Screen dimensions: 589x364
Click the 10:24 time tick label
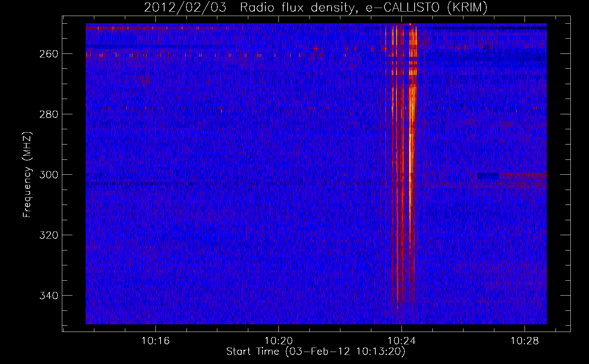pos(402,341)
